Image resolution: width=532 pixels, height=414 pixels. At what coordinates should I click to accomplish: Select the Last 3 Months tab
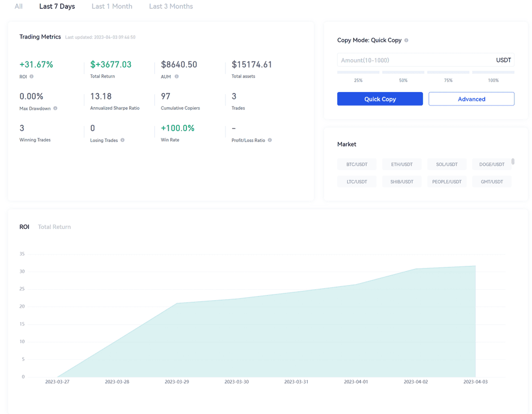click(171, 6)
